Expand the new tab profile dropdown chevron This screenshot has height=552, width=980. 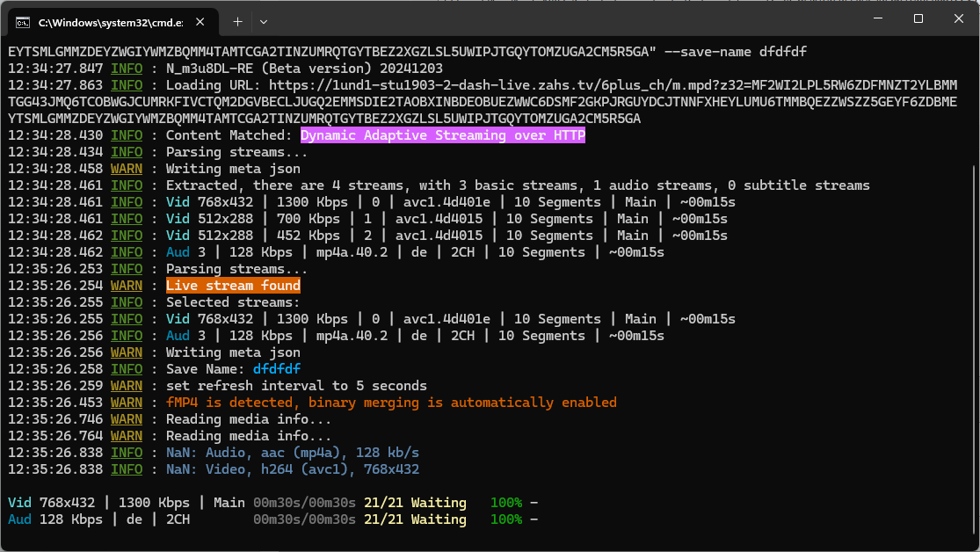point(264,20)
